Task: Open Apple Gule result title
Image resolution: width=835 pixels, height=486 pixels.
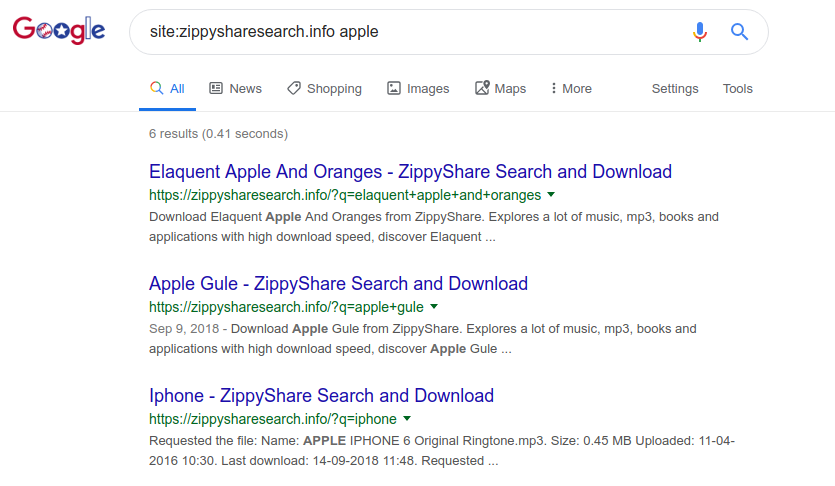Action: tap(338, 284)
